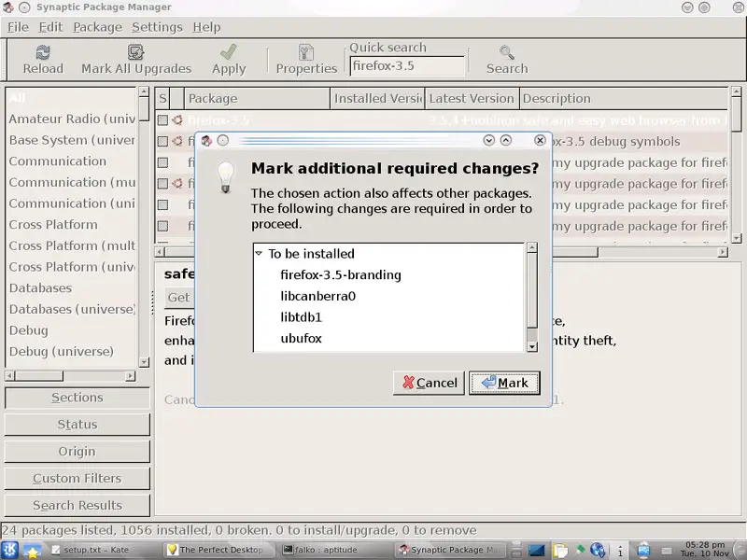This screenshot has height=560, width=747.
Task: Click the Sections filter button
Action: 78,398
